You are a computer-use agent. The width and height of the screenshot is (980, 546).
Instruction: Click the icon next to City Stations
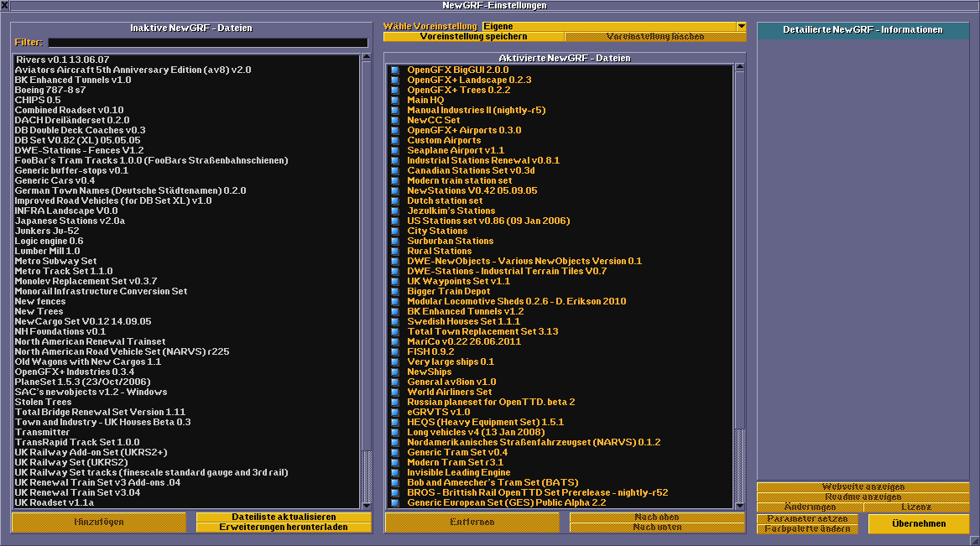click(396, 231)
